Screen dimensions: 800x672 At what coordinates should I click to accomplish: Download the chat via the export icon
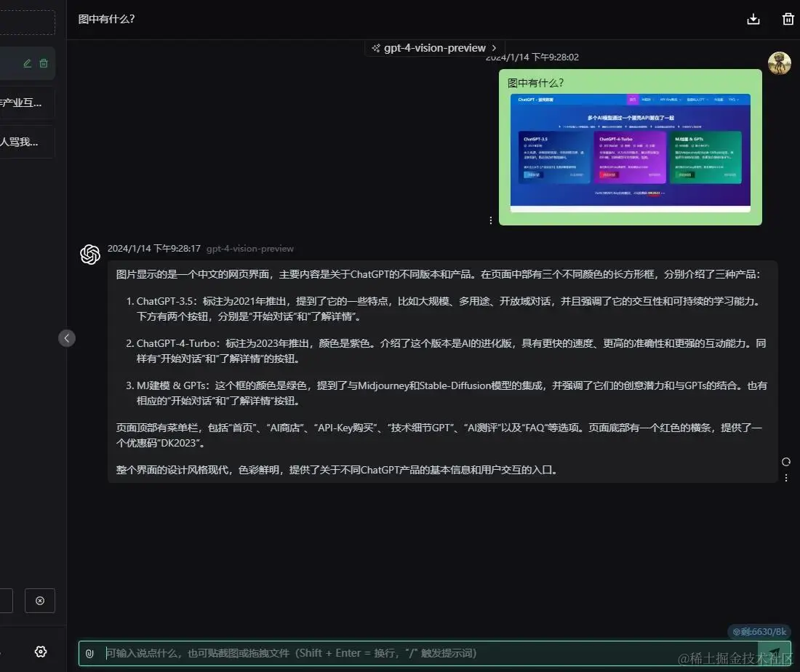(753, 20)
